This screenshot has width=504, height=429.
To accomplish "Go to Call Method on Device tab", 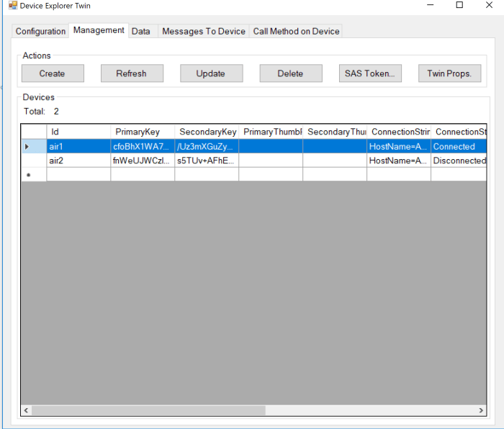I will pos(296,31).
